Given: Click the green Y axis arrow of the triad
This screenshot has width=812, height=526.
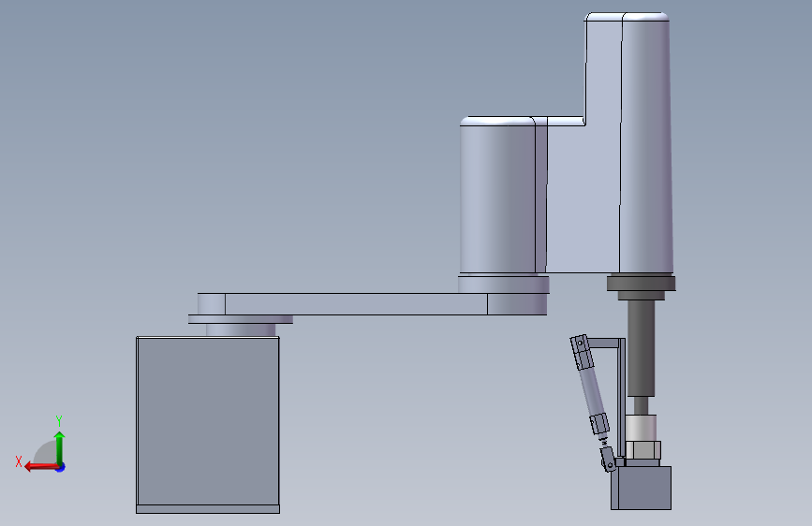Looking at the screenshot, I should pos(60,447).
